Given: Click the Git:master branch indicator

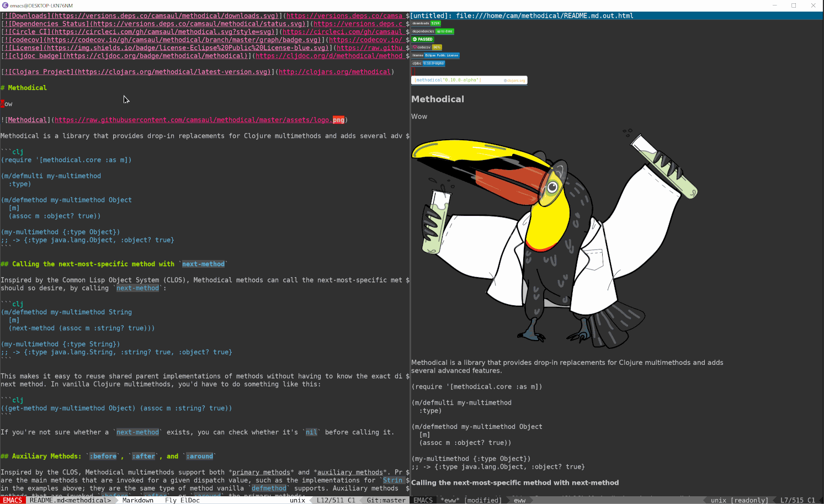Looking at the screenshot, I should point(386,500).
